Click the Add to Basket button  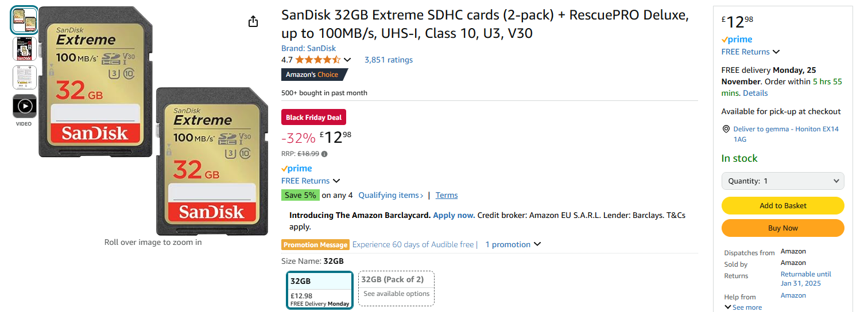click(782, 205)
